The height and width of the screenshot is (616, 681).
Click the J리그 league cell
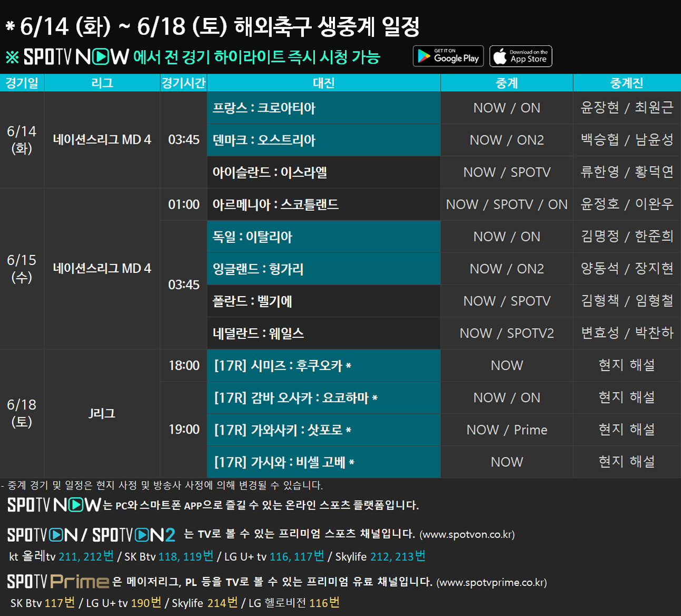click(102, 413)
